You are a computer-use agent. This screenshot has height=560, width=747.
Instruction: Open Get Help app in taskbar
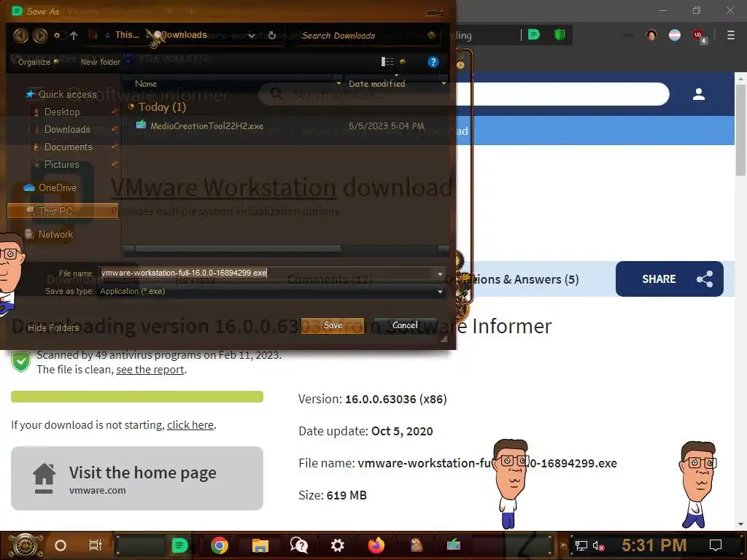298,545
